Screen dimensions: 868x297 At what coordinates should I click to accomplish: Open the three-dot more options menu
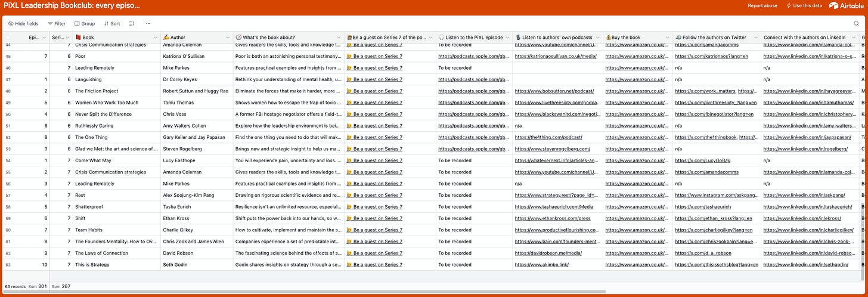148,23
